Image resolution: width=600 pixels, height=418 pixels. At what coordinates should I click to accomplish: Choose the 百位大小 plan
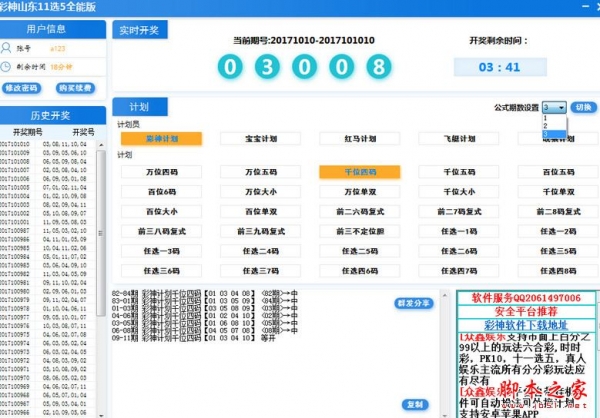point(161,211)
